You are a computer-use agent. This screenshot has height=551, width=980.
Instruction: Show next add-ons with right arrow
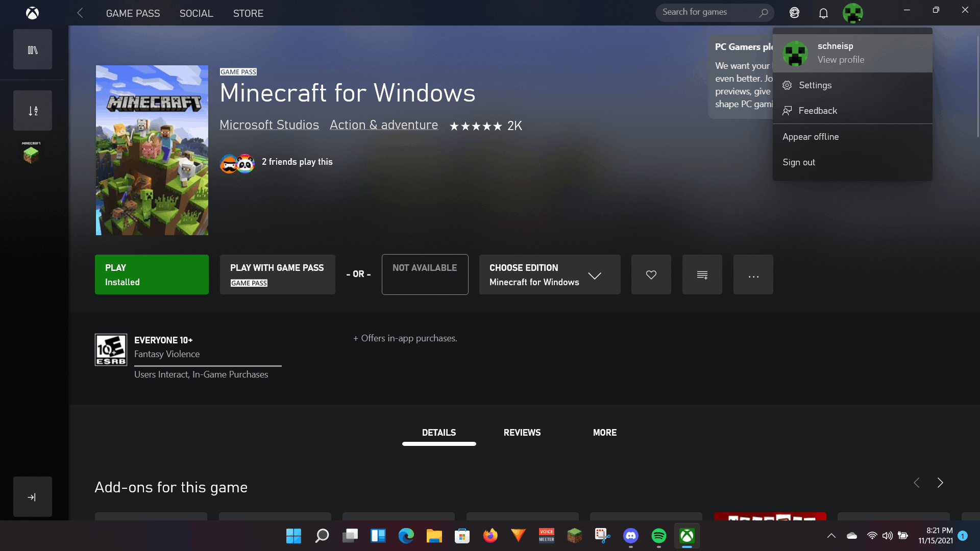coord(940,483)
